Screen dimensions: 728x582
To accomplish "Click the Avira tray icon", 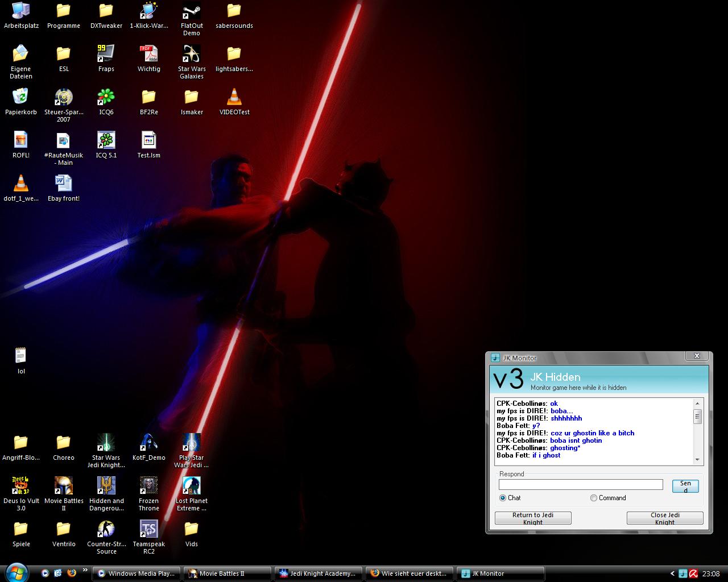I will click(x=693, y=573).
